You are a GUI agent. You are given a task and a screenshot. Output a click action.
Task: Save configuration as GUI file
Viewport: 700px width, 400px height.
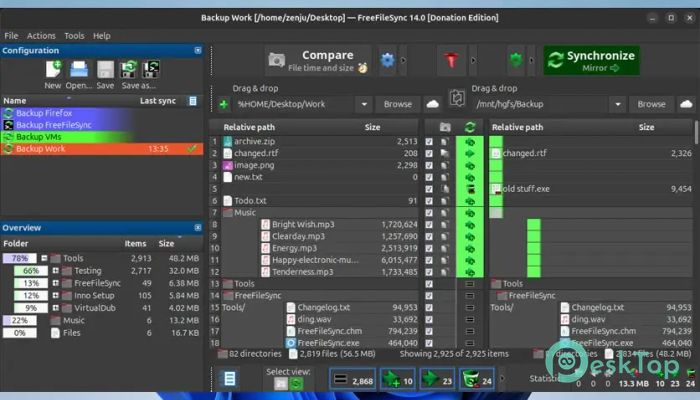(x=129, y=70)
